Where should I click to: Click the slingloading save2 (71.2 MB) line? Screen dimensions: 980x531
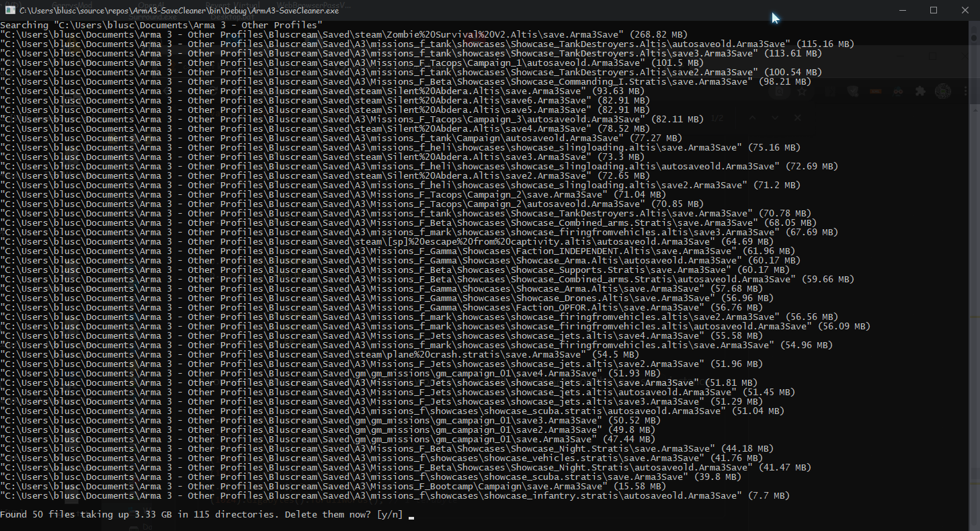pos(400,185)
